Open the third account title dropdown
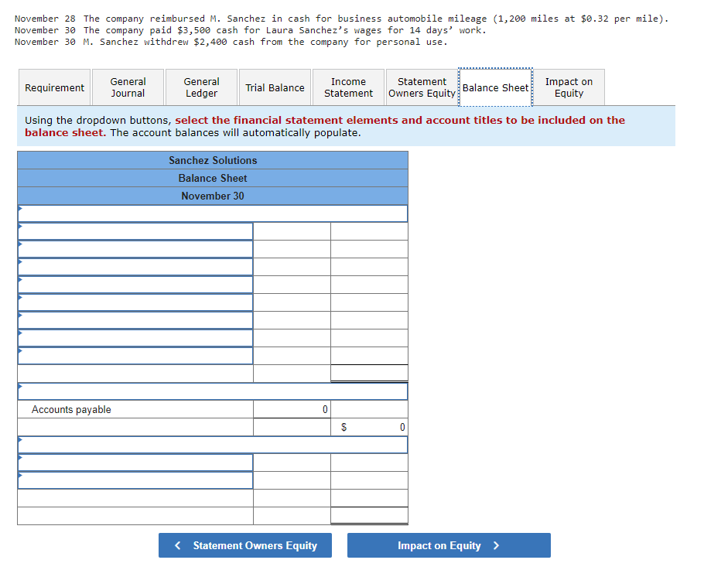The width and height of the screenshot is (728, 577). tap(135, 266)
